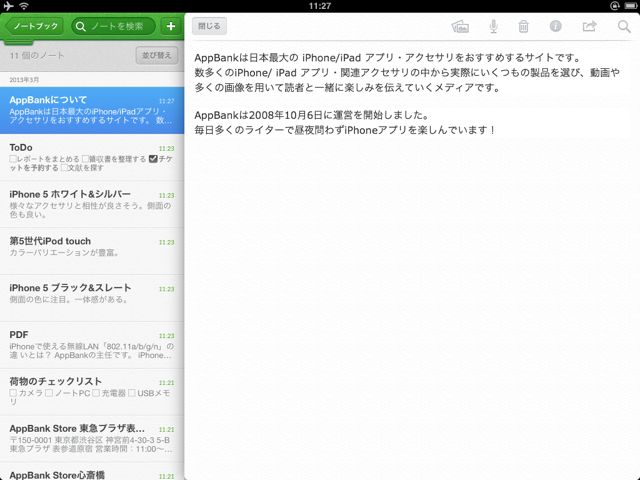Tap the battery status icon
This screenshot has width=640, height=480.
pos(631,6)
